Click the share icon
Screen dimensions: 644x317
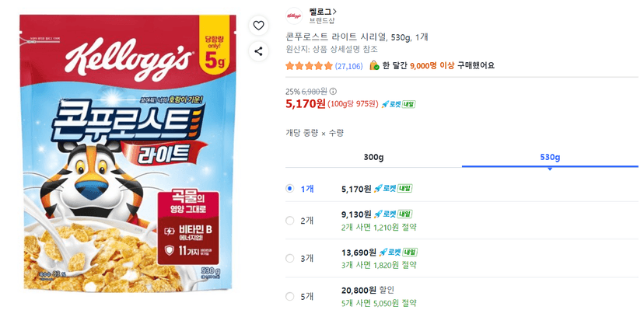click(258, 51)
